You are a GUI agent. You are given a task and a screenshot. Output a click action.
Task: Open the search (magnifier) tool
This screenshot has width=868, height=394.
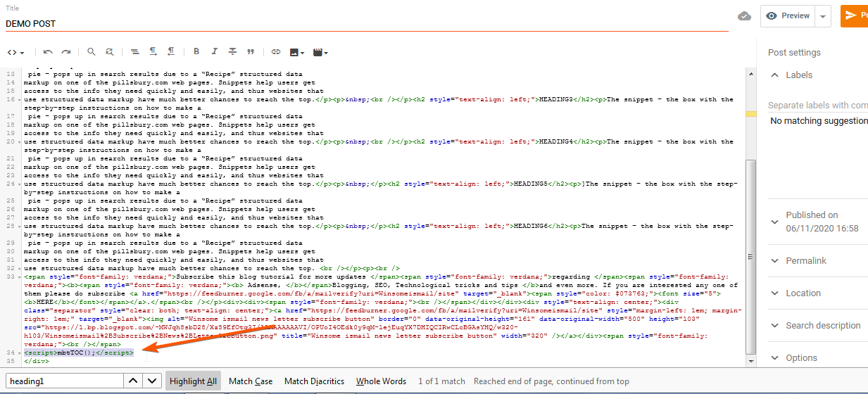[92, 52]
